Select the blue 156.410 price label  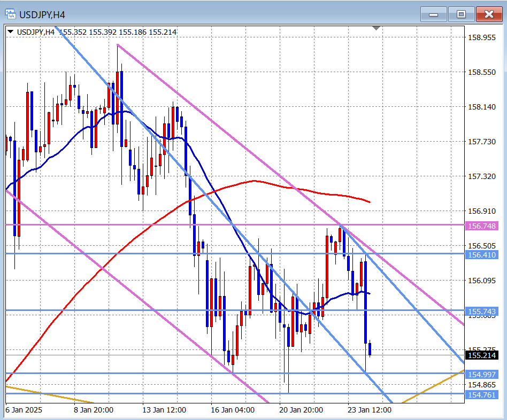482,255
